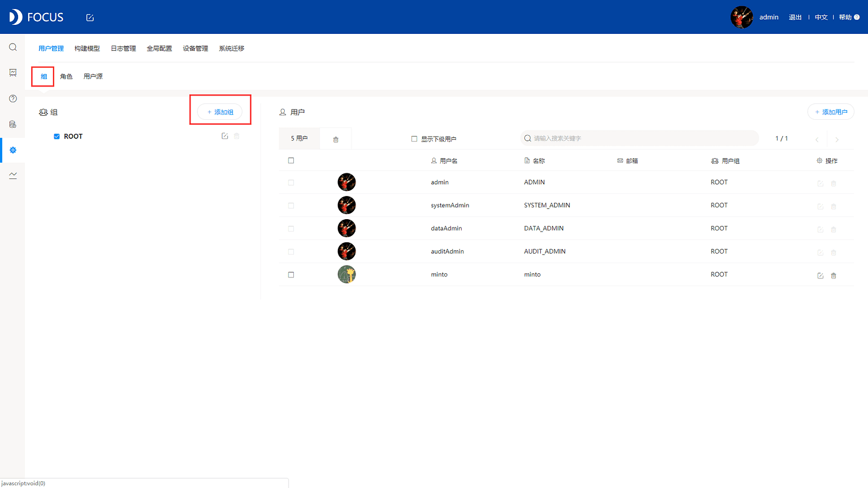Click the SYSTEM_ADMIN name cell
This screenshot has width=868, height=488.
pyautogui.click(x=547, y=206)
